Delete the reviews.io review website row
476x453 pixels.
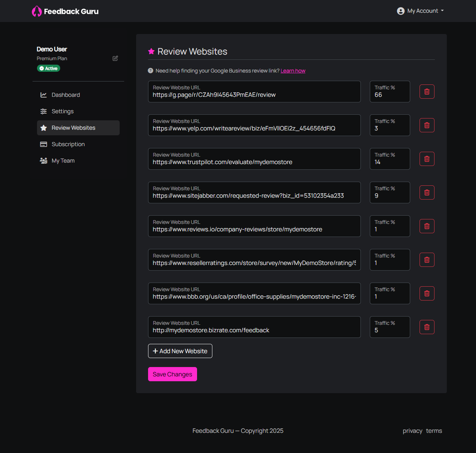[427, 226]
